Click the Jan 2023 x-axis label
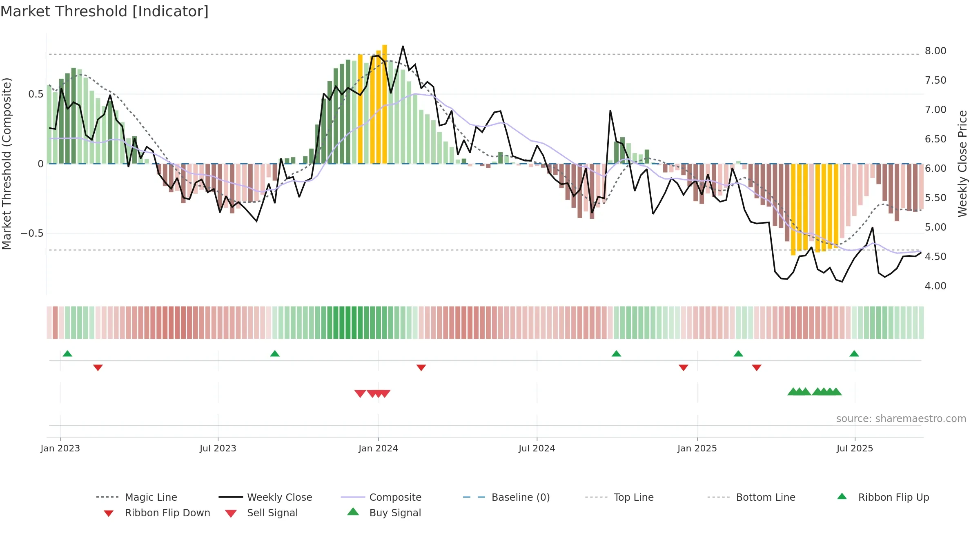Screen dimensions: 980x551 coord(60,448)
